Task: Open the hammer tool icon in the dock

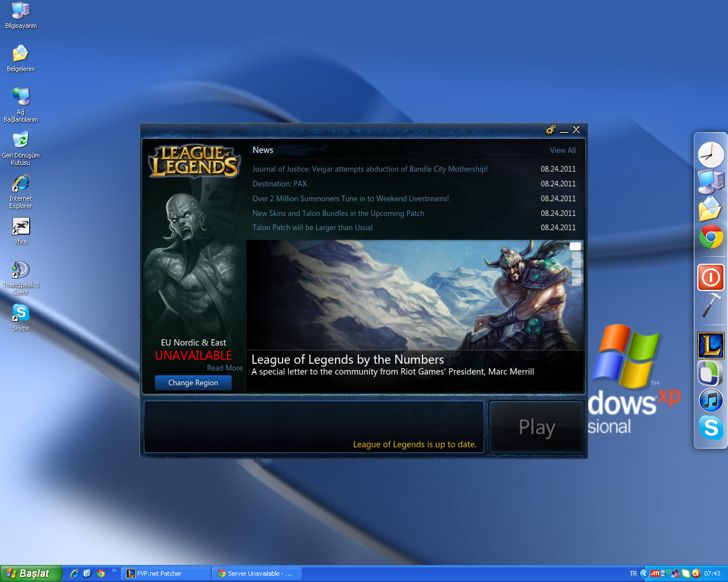Action: 710,305
